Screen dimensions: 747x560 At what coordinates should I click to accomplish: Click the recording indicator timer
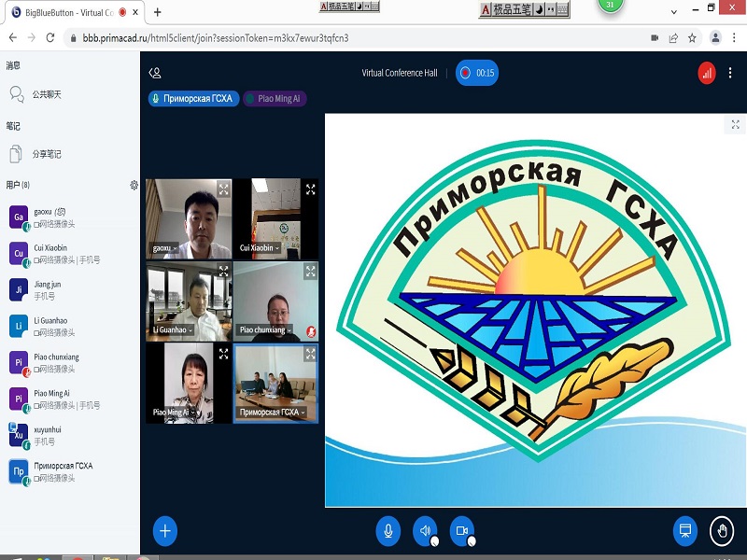[x=476, y=73]
